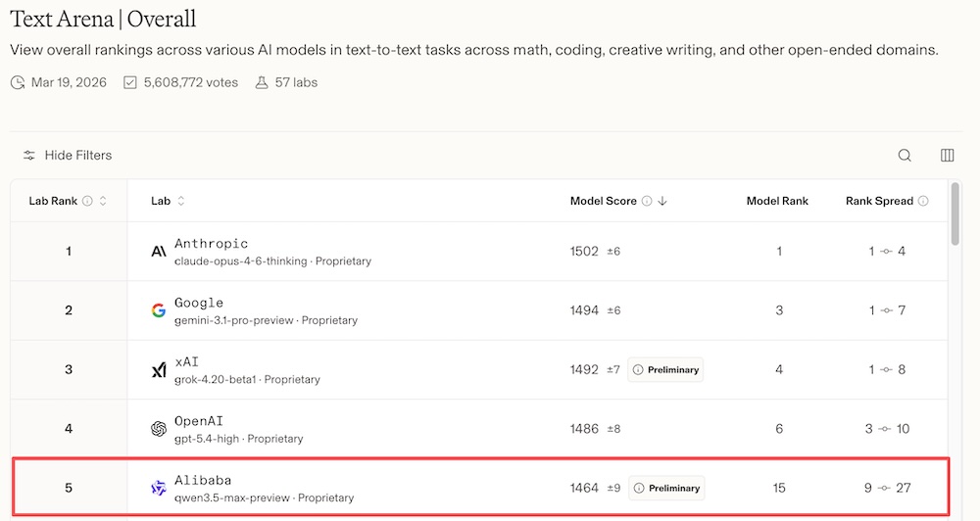Sort by Lab Rank column arrows
The width and height of the screenshot is (980, 521).
pos(103,201)
